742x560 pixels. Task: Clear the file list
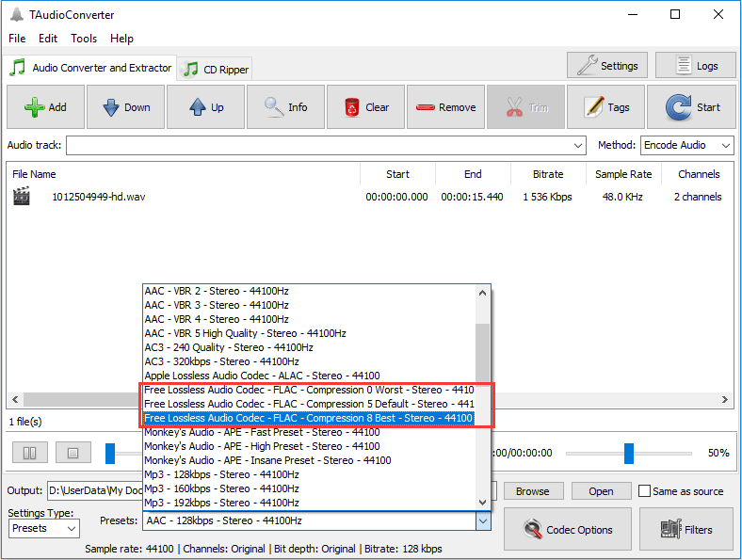click(x=365, y=107)
